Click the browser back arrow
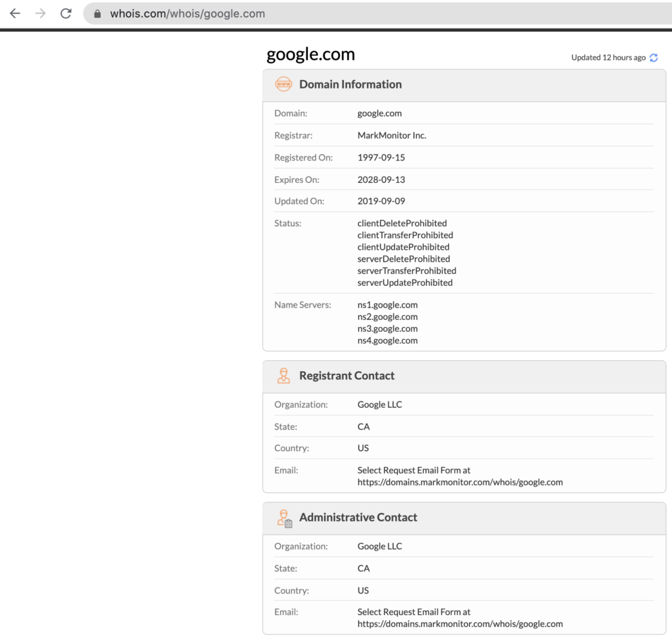Image resolution: width=672 pixels, height=642 pixels. tap(15, 14)
